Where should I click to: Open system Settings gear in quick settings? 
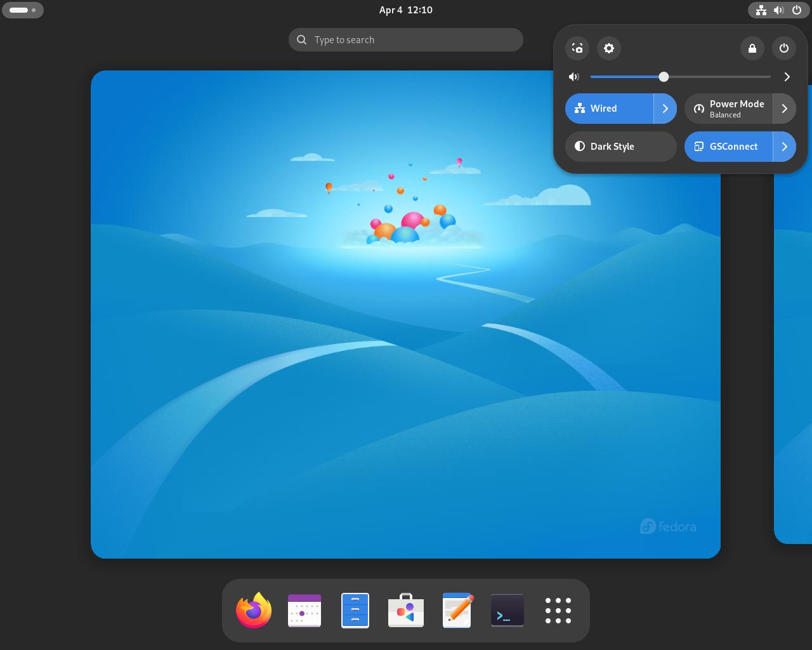609,48
